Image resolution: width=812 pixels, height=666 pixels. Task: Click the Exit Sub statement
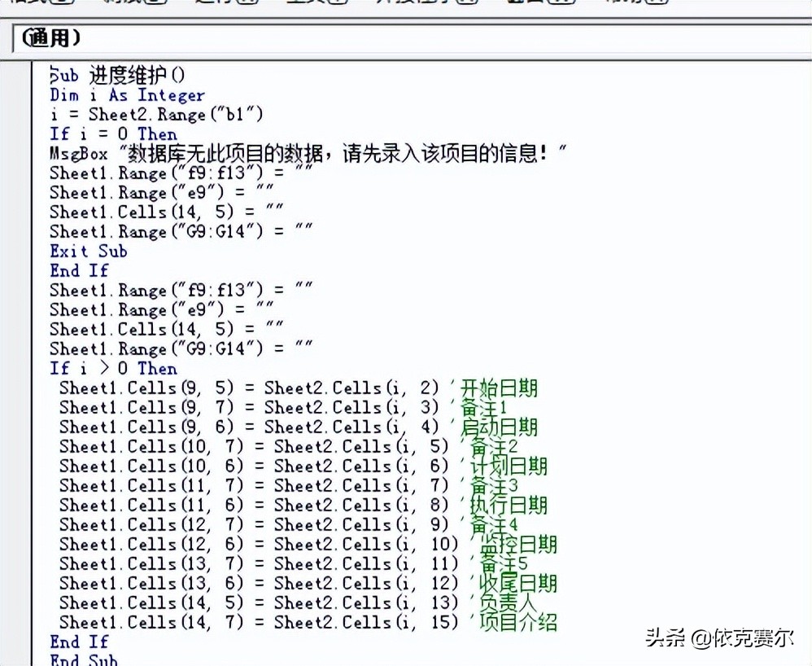89,252
